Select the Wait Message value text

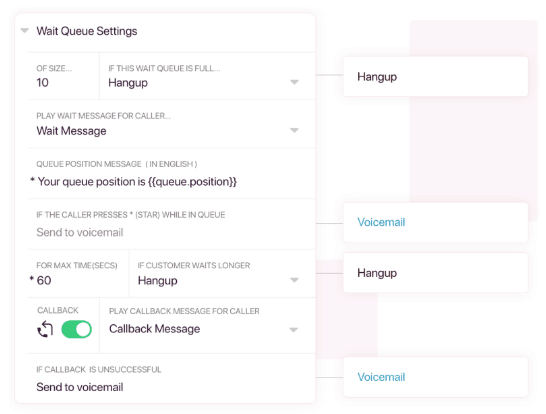(x=71, y=131)
